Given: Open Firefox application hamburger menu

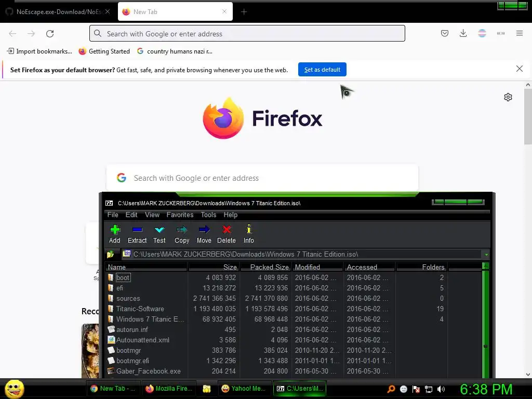Looking at the screenshot, I should click(x=520, y=33).
